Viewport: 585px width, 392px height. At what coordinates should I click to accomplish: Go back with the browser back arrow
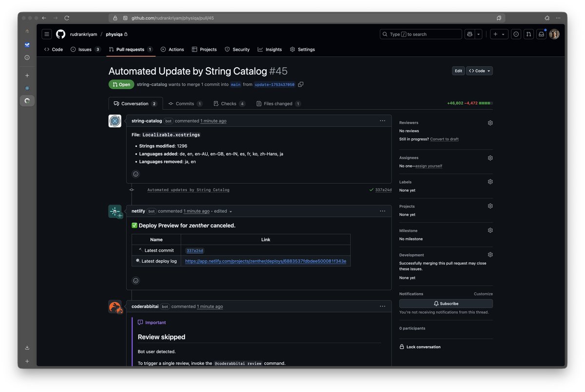(x=44, y=18)
